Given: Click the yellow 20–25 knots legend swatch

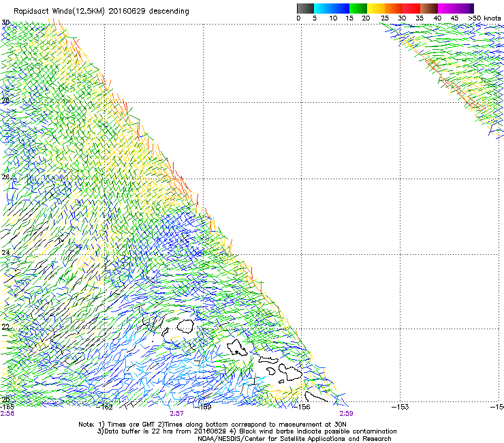Looking at the screenshot, I should (376, 8).
